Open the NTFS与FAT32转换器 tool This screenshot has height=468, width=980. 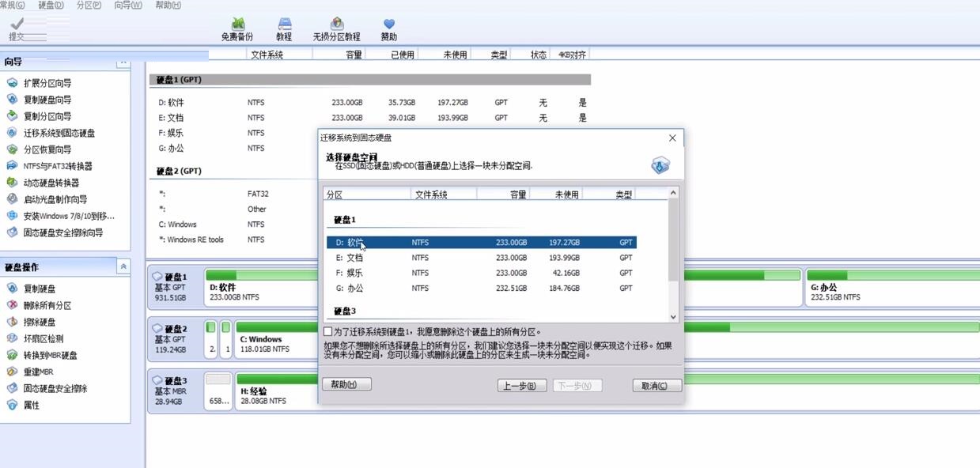tap(58, 166)
